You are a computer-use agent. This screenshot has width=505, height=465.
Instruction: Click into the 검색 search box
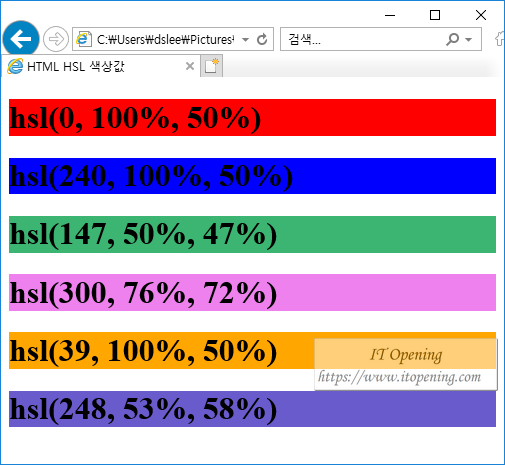363,39
